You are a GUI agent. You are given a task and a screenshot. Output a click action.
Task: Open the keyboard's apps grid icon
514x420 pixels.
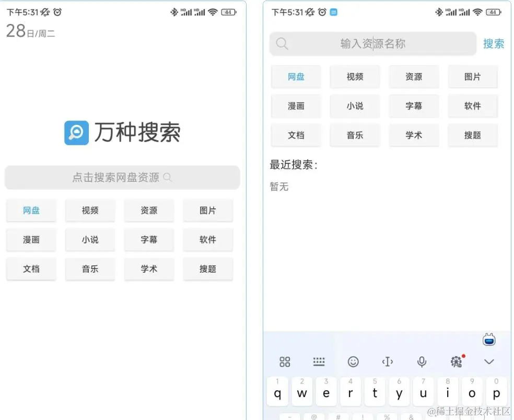coord(285,361)
